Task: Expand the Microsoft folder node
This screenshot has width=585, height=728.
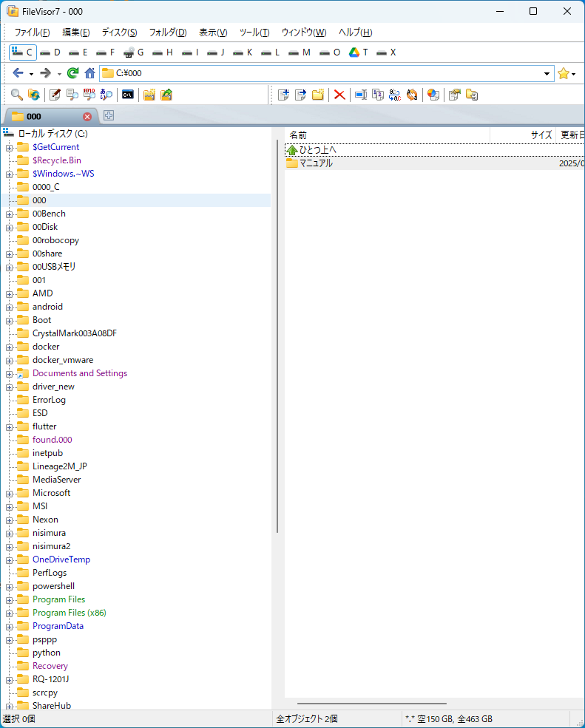Action: pos(9,494)
